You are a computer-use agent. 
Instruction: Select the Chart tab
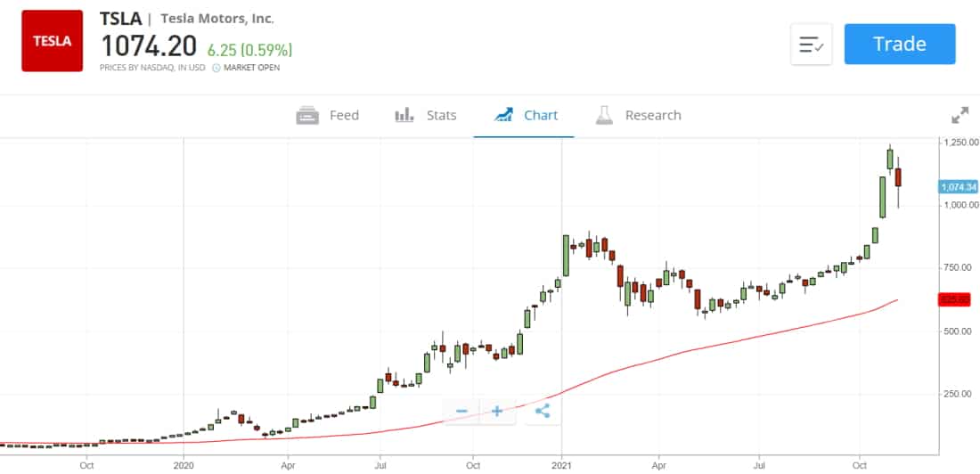click(x=525, y=116)
